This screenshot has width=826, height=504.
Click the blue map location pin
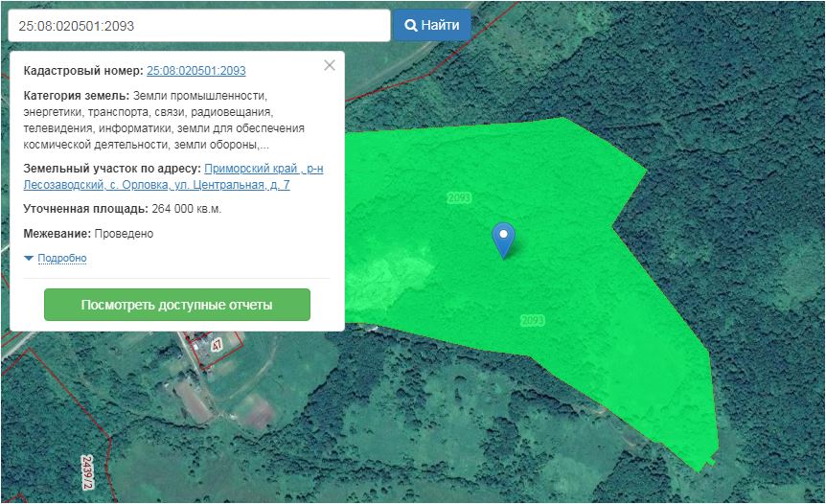(x=503, y=240)
